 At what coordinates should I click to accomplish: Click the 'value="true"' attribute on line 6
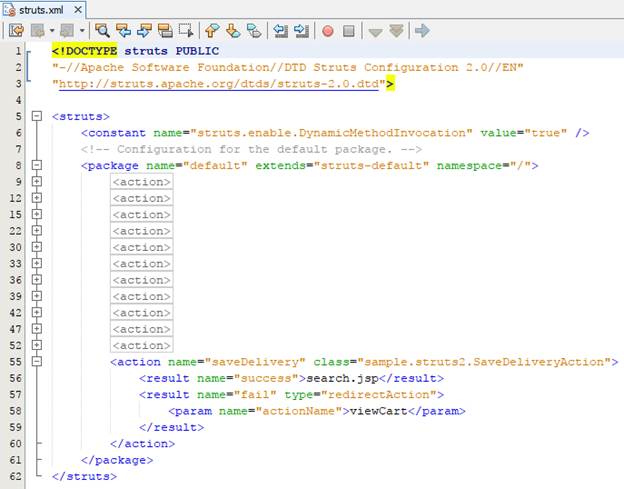(x=524, y=132)
